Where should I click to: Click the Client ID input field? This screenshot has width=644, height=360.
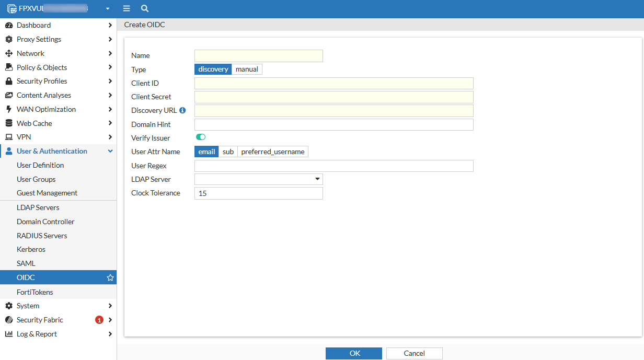(334, 83)
